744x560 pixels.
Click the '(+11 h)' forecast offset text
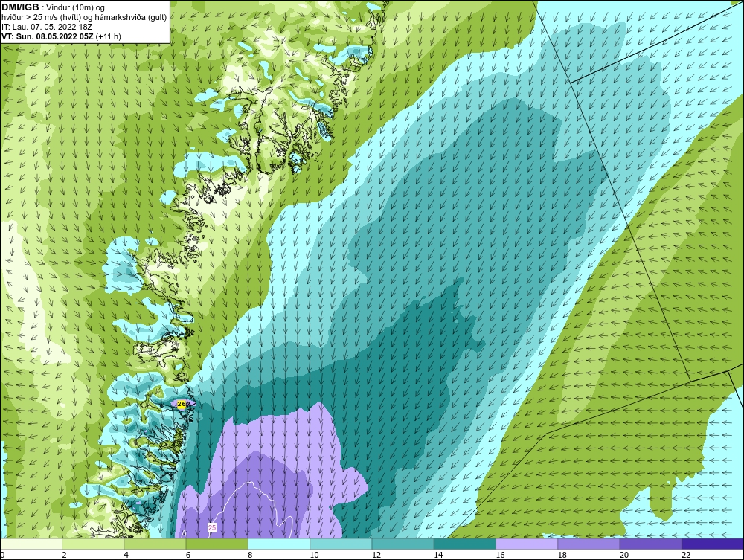click(x=108, y=36)
